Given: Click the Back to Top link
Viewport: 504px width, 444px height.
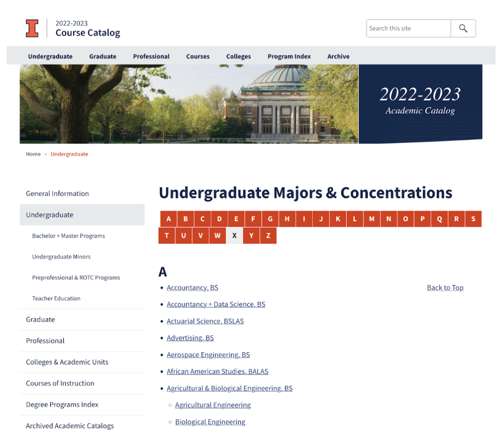Looking at the screenshot, I should pyautogui.click(x=445, y=288).
